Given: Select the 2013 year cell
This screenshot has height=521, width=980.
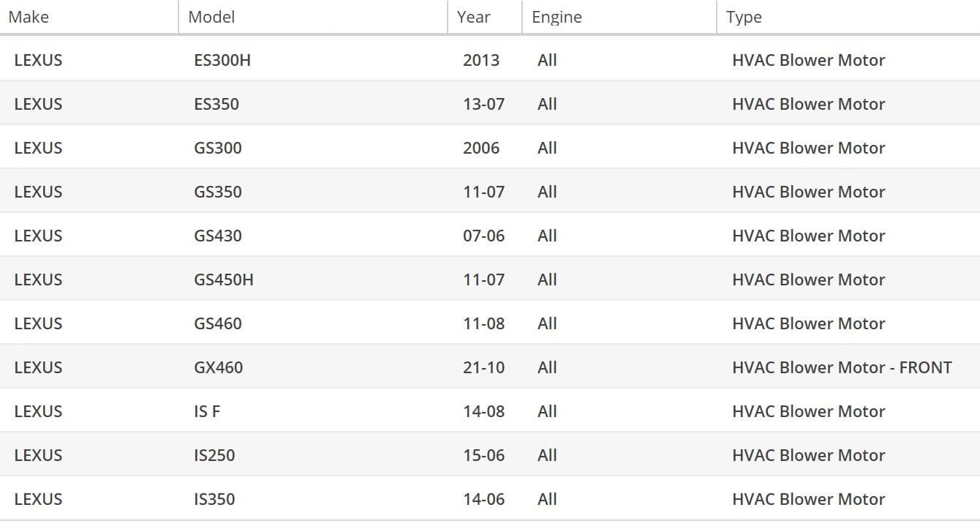Looking at the screenshot, I should tap(481, 60).
